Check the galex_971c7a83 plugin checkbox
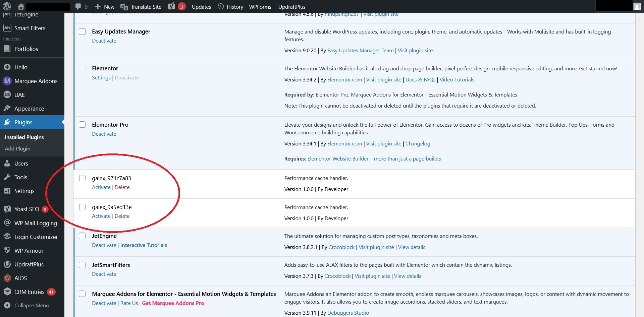The image size is (644, 317). [82, 178]
